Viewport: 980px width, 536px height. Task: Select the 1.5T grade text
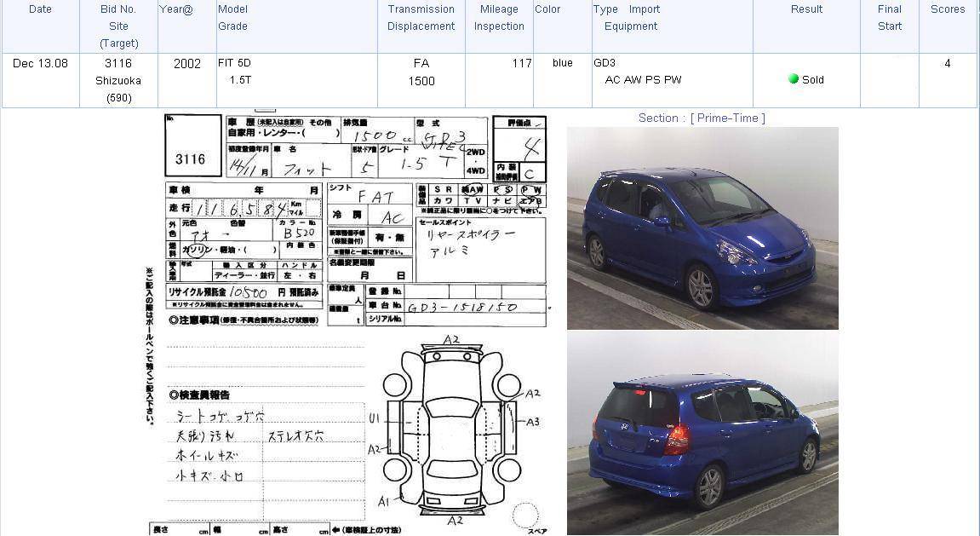click(240, 80)
